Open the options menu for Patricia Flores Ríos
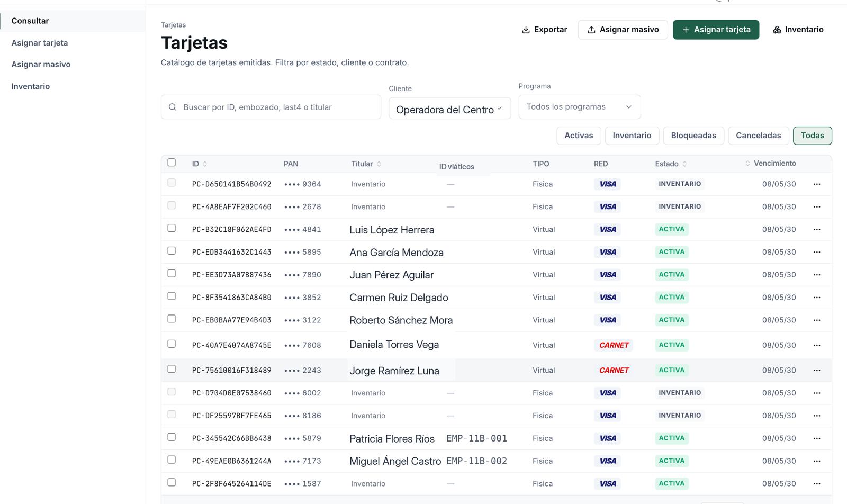The image size is (847, 504). point(817,438)
